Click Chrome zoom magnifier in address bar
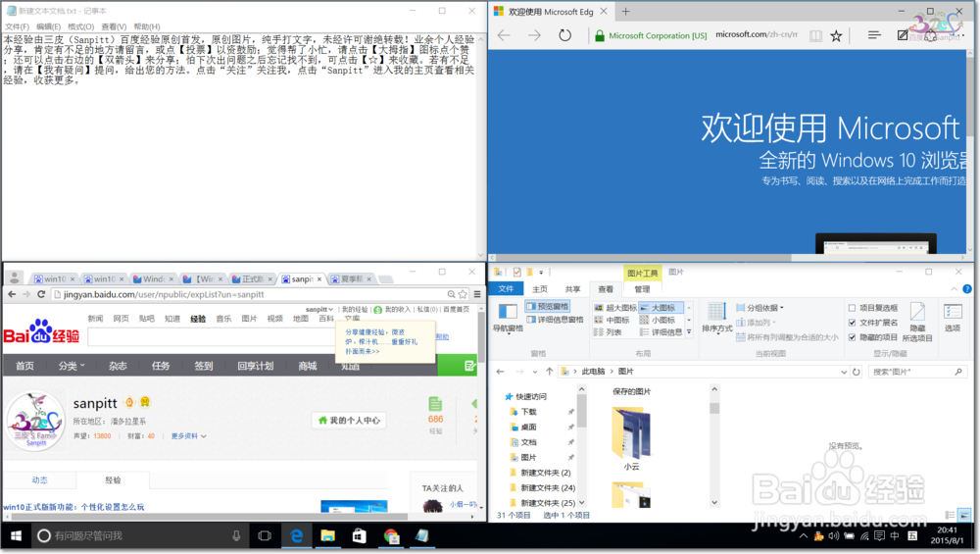 tap(451, 294)
